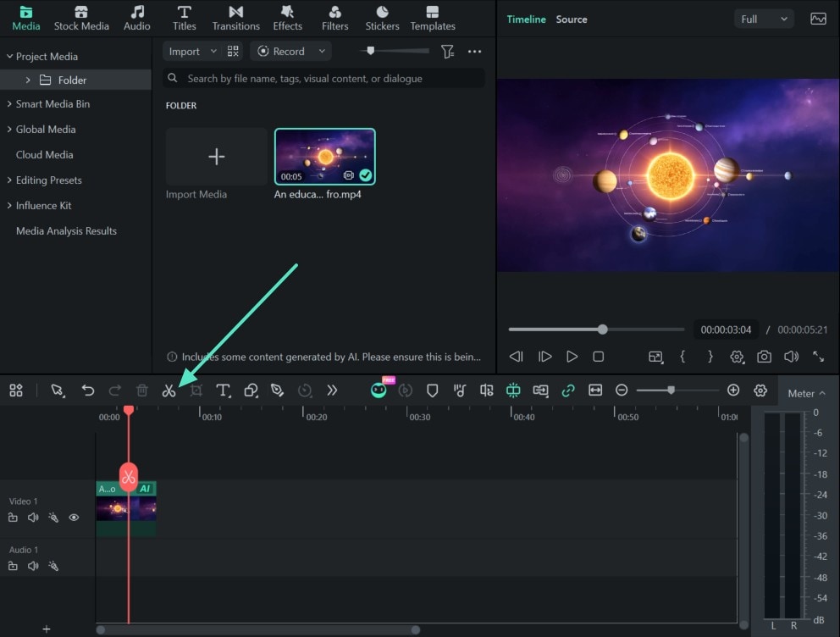The image size is (840, 637).
Task: Mute the Video 1 track
Action: [x=33, y=518]
